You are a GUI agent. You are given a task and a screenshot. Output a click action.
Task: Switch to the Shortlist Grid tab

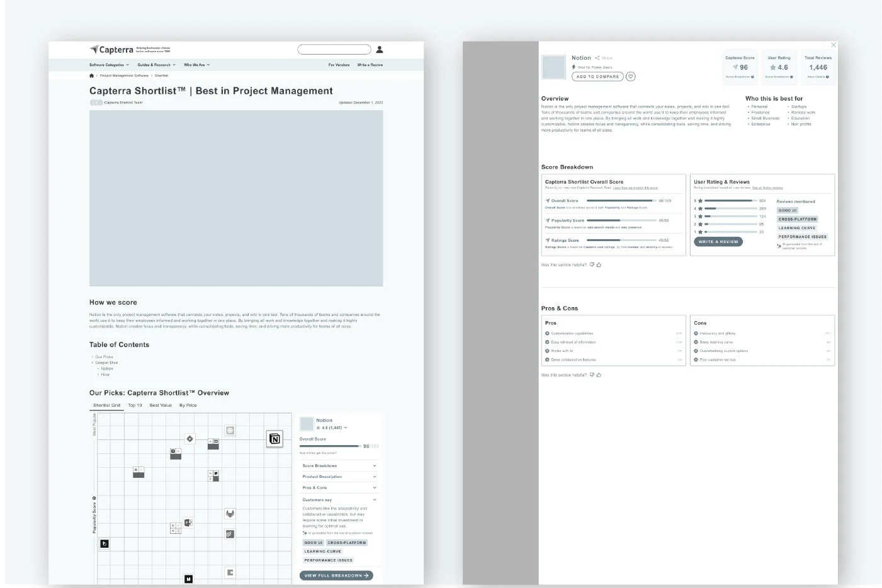(106, 405)
